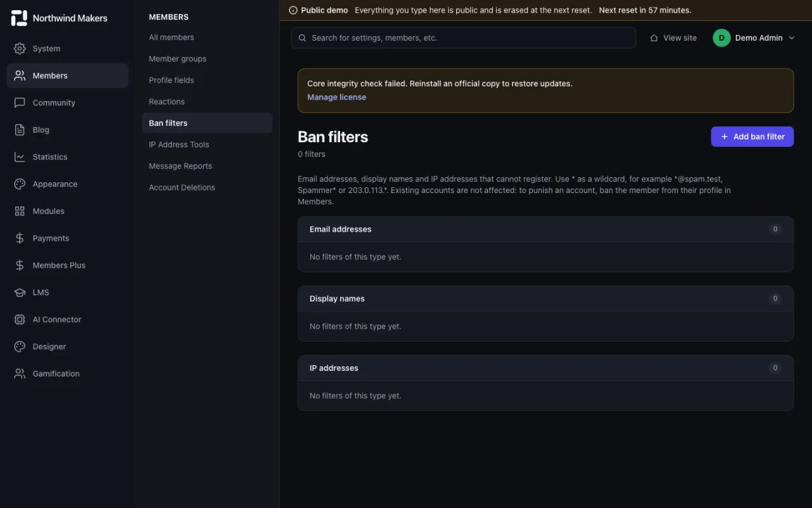Click the View site home icon
Viewport: 812px width, 508px height.
654,38
